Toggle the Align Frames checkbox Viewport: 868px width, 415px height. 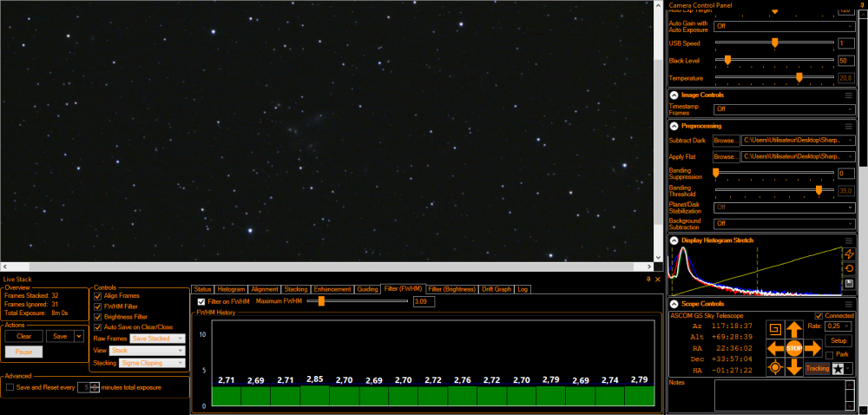click(98, 296)
